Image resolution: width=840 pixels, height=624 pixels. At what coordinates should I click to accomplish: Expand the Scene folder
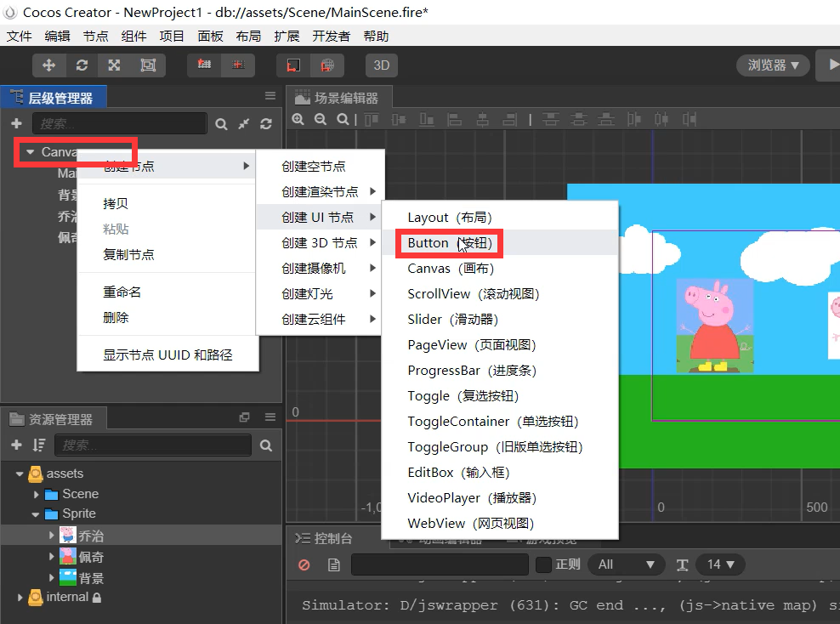(x=36, y=494)
